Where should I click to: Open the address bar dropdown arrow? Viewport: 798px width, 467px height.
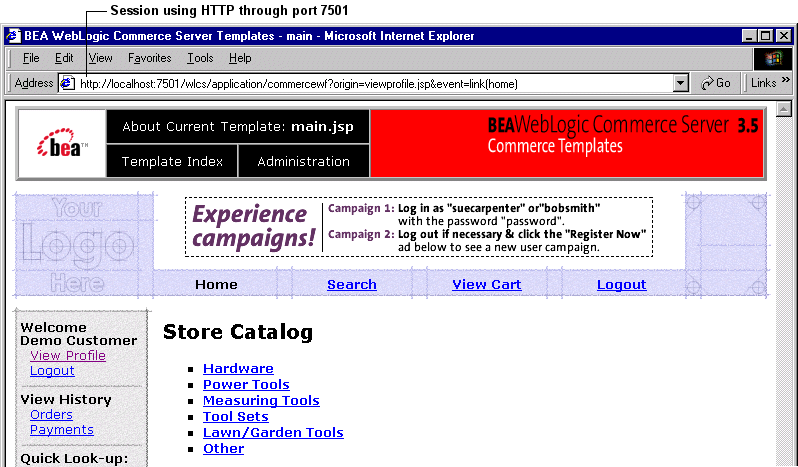tap(680, 83)
